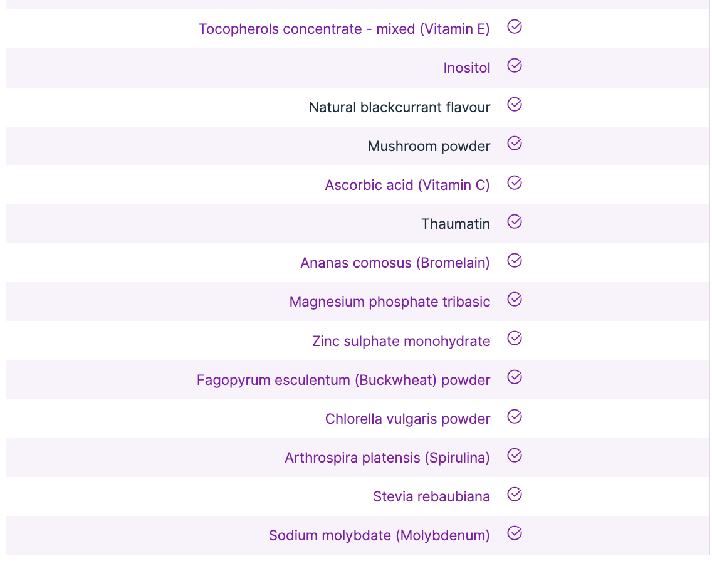This screenshot has height=588, width=712.
Task: Click the Mushroom powder text
Action: coord(429,146)
